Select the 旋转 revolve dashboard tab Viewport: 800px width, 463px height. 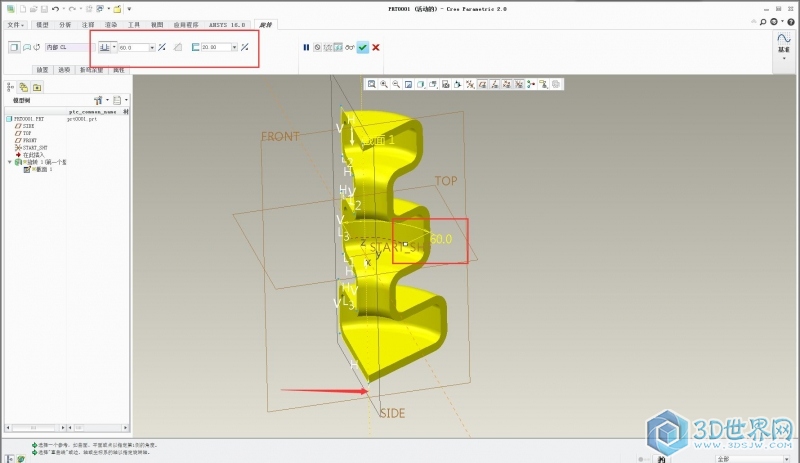[265, 25]
